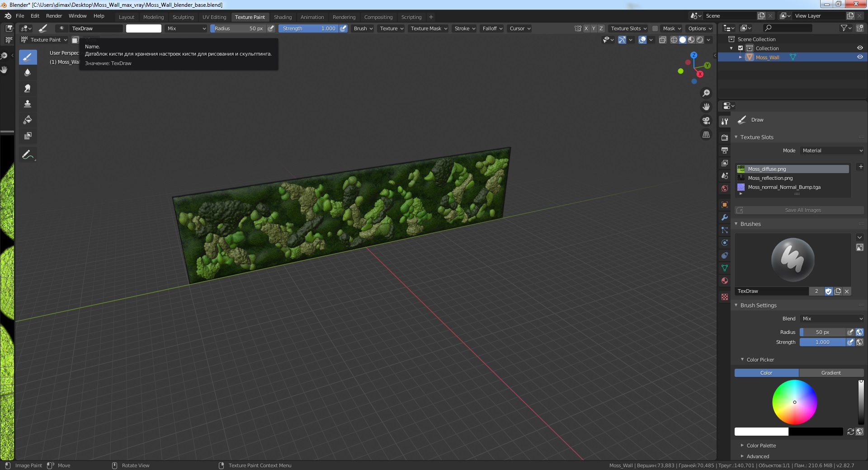Image resolution: width=868 pixels, height=470 pixels.
Task: Toggle fake user shield for TexDraw brush
Action: (828, 291)
